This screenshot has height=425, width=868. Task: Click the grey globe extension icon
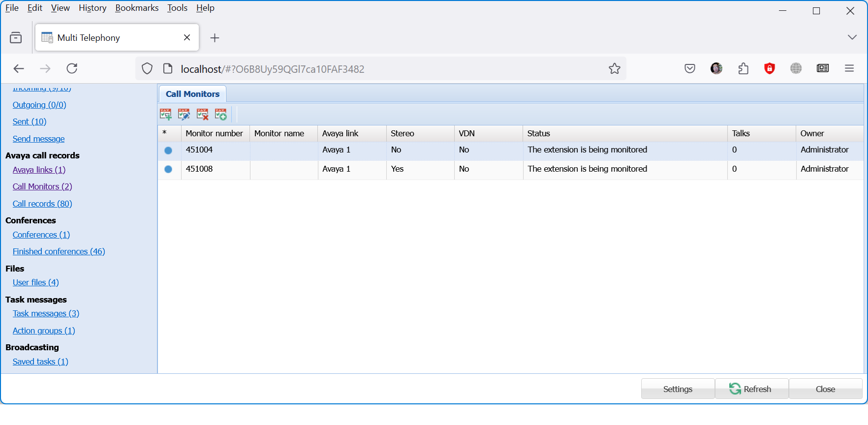[x=796, y=68]
